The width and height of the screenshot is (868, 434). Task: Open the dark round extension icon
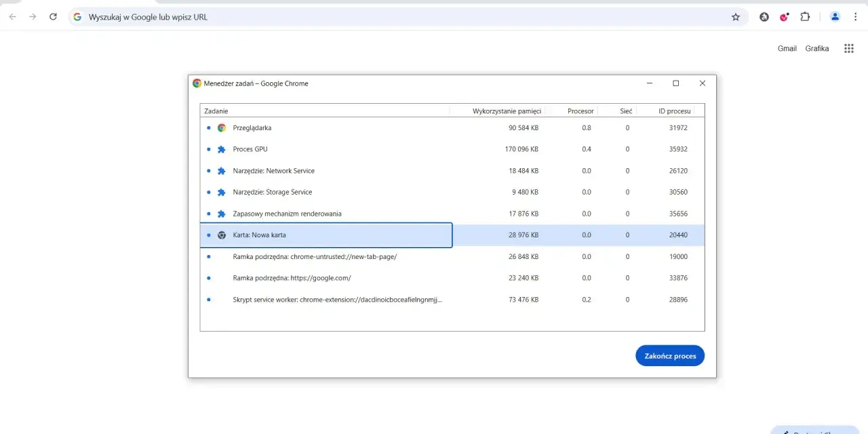point(764,17)
